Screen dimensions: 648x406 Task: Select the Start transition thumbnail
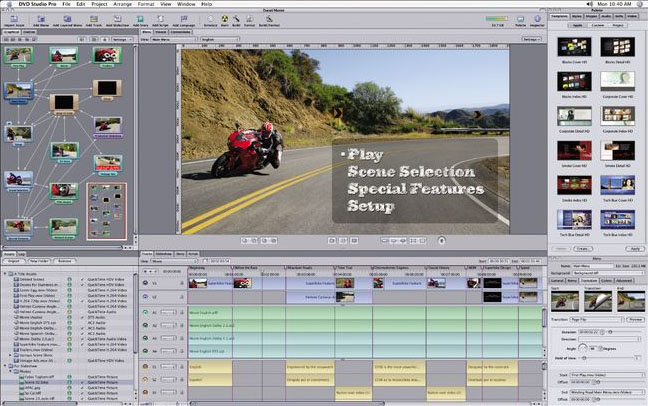tap(565, 301)
